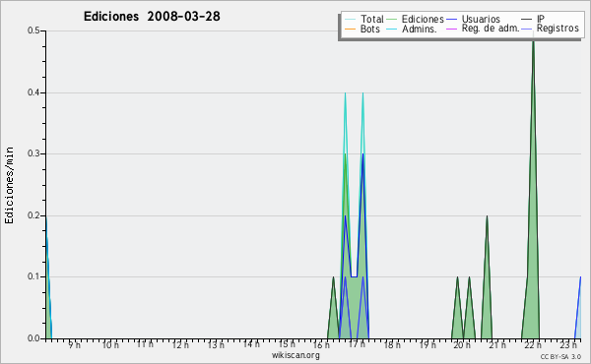The width and height of the screenshot is (591, 364).
Task: Click the 0.5 y-axis value
Action: click(x=33, y=30)
